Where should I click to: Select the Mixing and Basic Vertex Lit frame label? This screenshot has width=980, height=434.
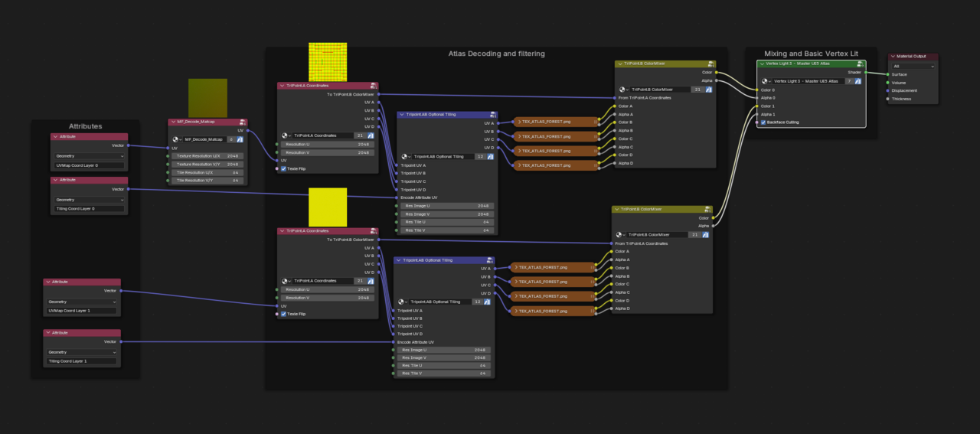pyautogui.click(x=811, y=54)
